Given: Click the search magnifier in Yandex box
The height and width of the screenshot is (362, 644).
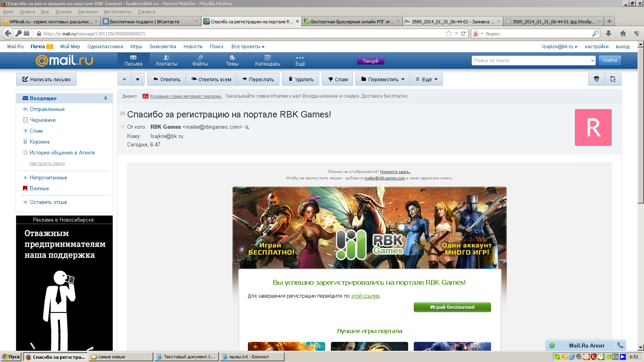Looking at the screenshot, I should [x=595, y=34].
